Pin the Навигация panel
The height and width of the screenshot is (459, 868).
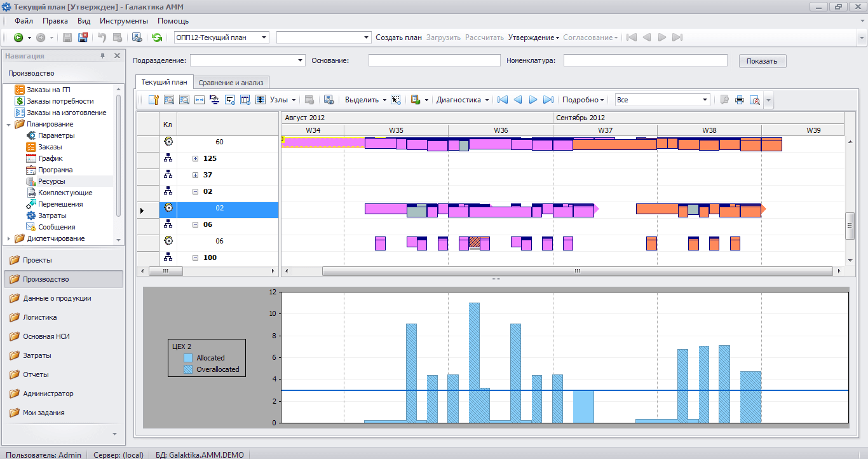point(103,56)
